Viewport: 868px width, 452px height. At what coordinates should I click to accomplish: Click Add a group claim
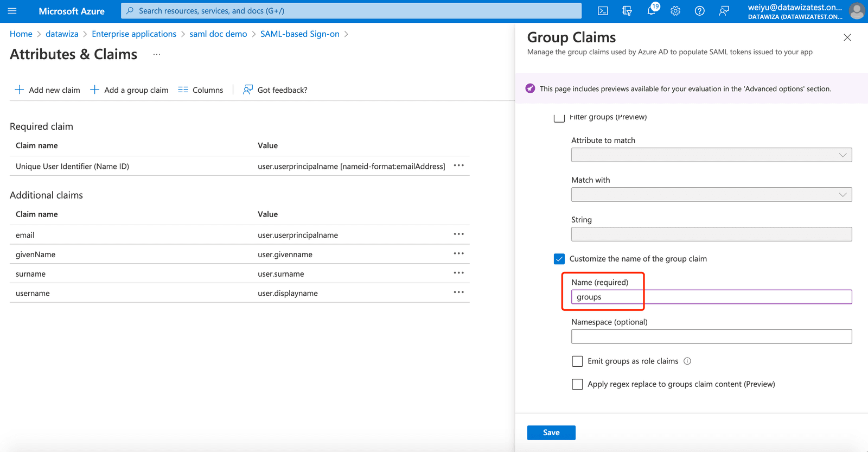pyautogui.click(x=129, y=90)
